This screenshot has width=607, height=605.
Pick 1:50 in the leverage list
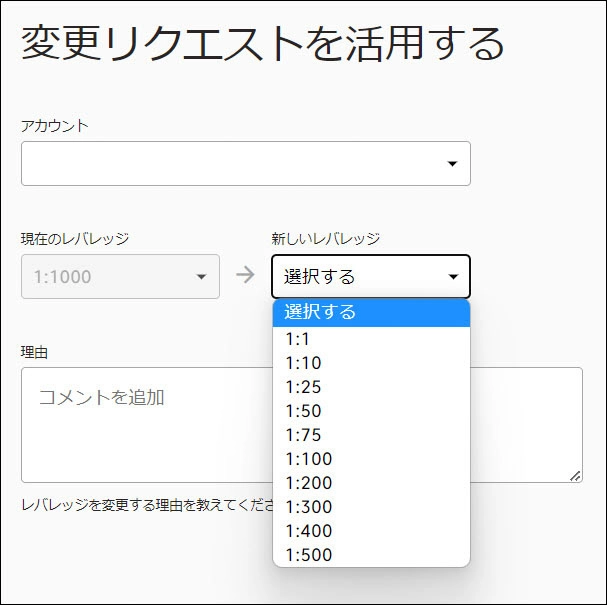pyautogui.click(x=371, y=411)
